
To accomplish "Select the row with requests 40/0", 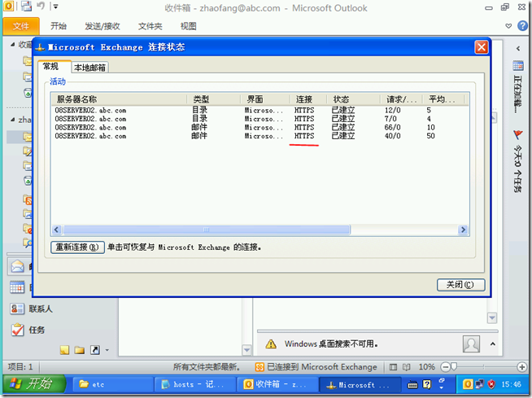I will click(259, 136).
